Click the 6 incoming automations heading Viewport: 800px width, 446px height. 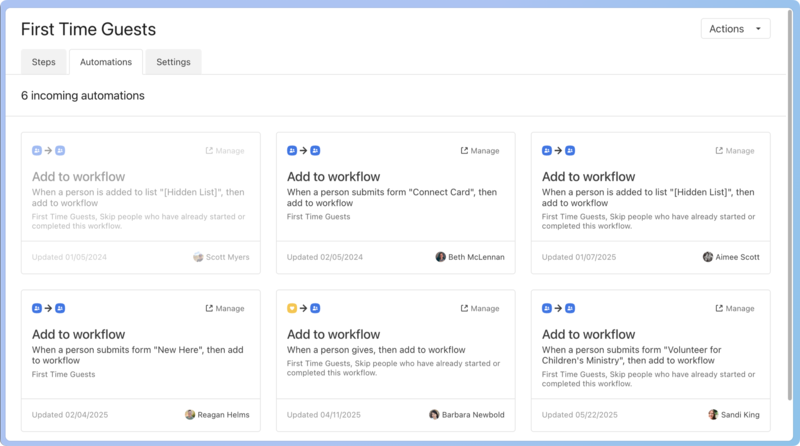[x=83, y=95]
